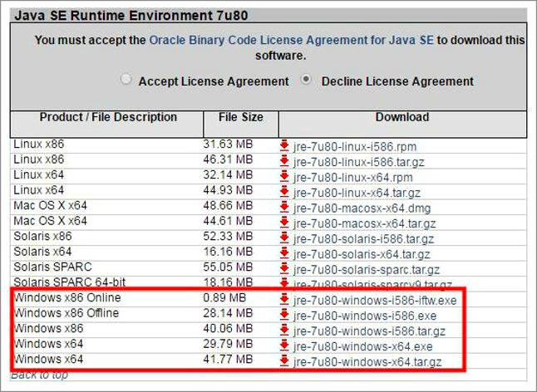Click download arrow for jre-7u80-windows-x64.tar.gz

[284, 361]
